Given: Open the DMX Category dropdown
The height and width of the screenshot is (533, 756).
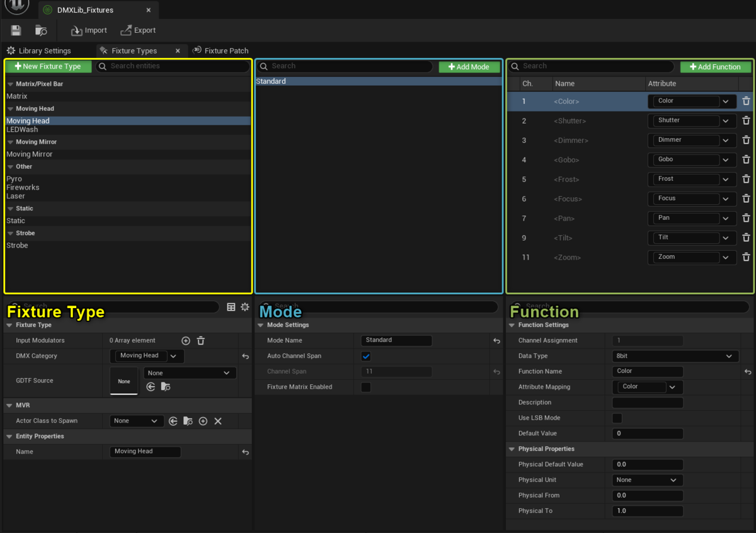Looking at the screenshot, I should [147, 356].
